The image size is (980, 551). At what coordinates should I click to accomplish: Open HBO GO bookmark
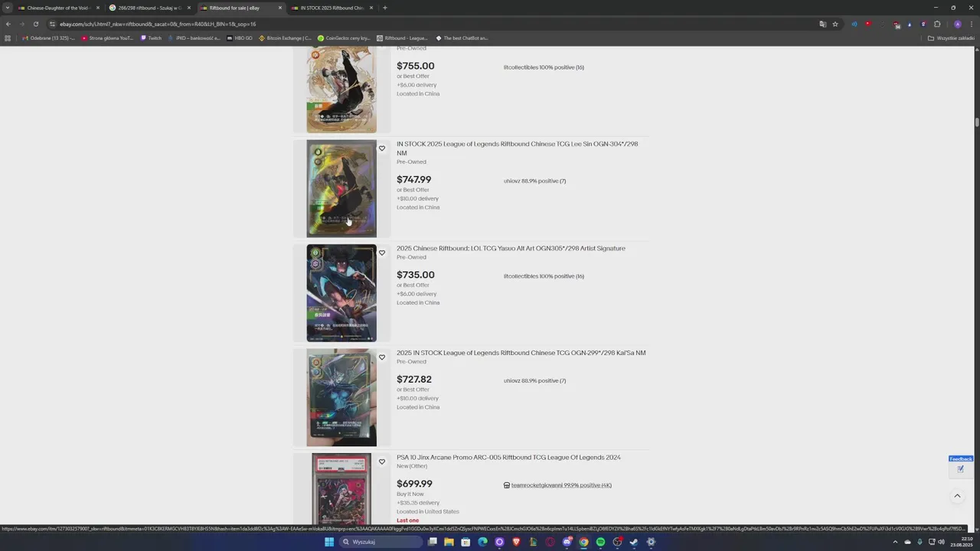[x=240, y=37]
